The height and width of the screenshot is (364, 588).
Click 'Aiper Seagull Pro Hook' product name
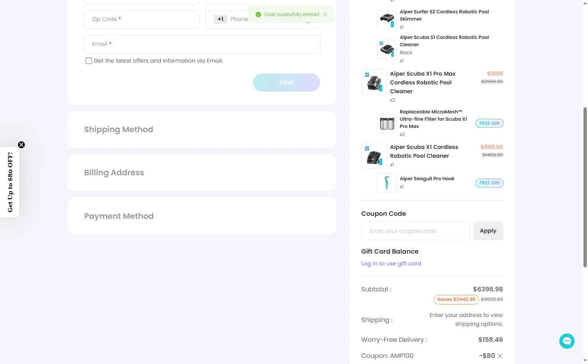427,179
